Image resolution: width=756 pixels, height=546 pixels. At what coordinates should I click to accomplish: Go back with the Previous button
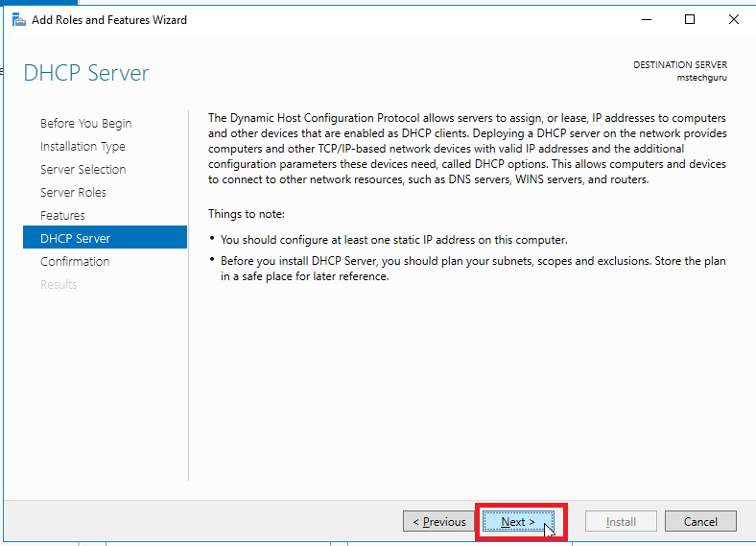[x=438, y=521]
